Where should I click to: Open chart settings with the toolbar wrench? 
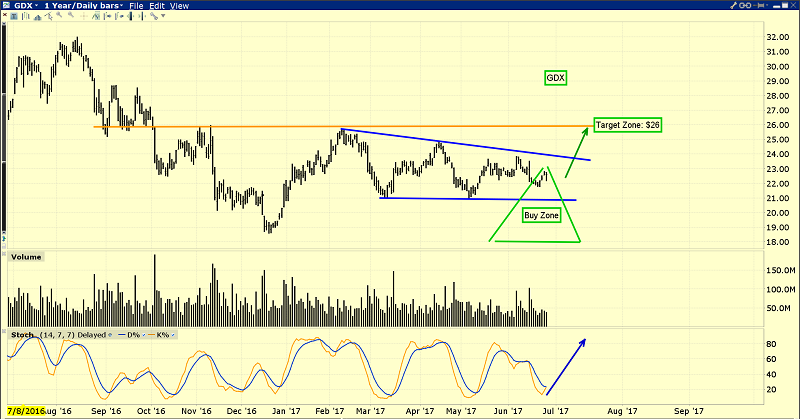point(154,16)
